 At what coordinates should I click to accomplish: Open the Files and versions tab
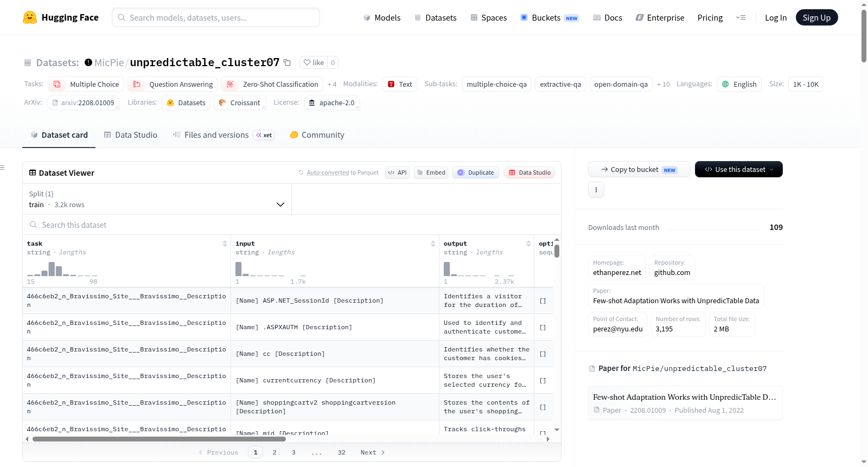coord(224,135)
